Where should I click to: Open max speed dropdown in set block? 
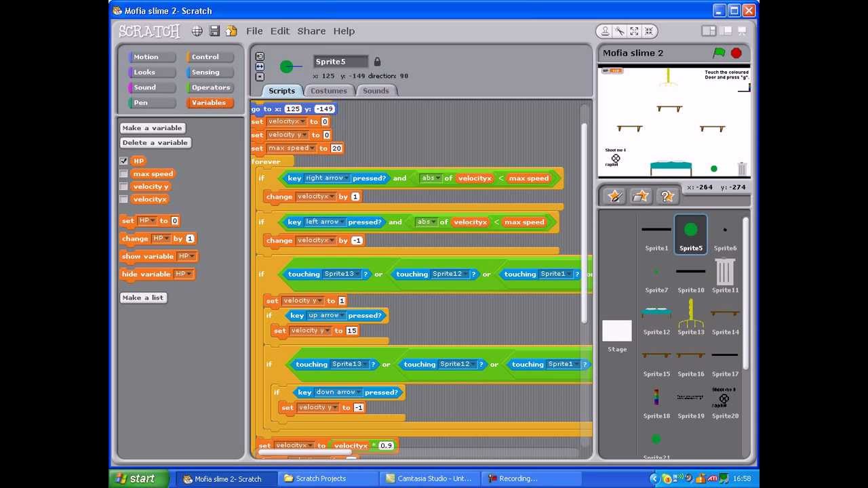pos(292,148)
